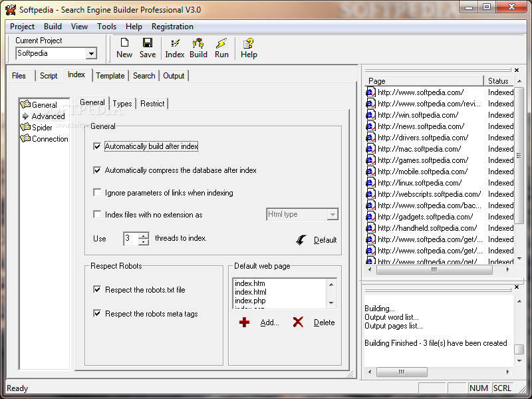Select index.htm in default web page list

pos(250,283)
